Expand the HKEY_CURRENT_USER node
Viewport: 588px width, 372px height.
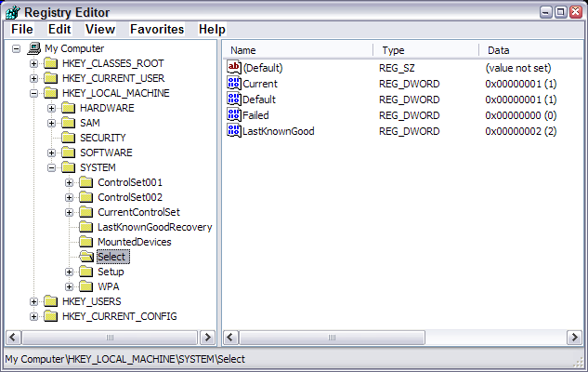point(33,78)
